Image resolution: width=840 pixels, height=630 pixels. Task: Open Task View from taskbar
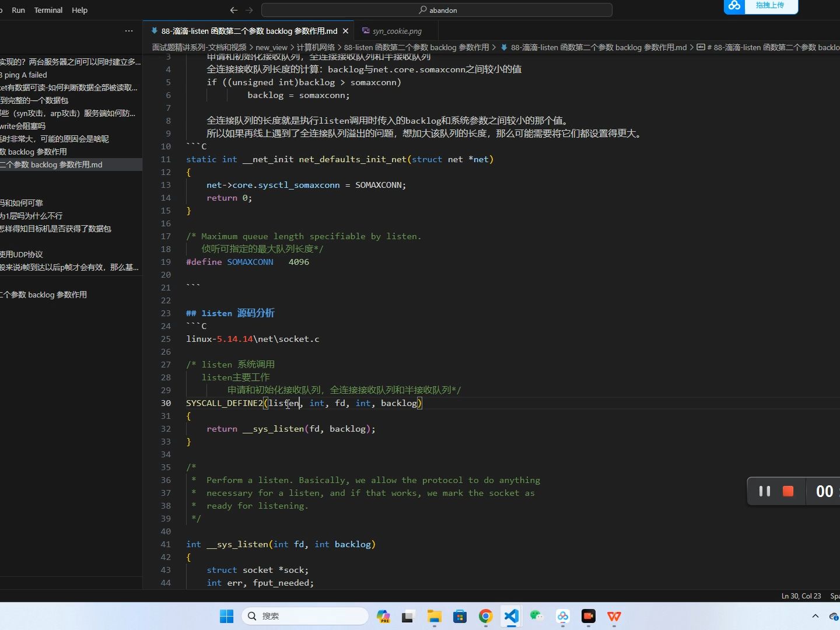point(408,616)
